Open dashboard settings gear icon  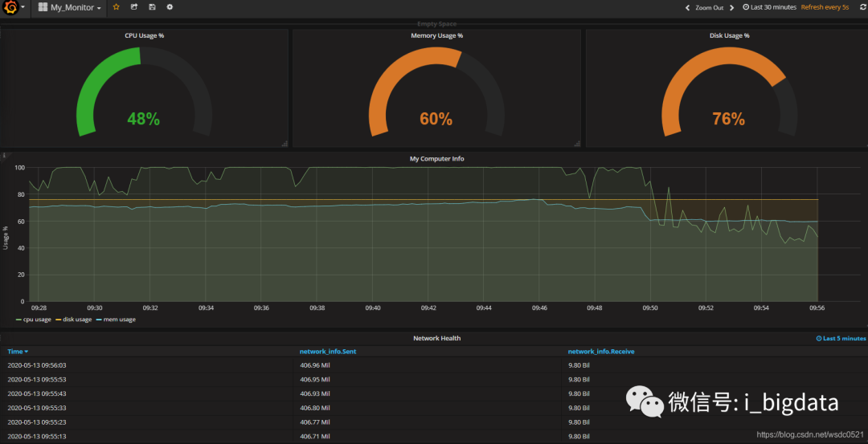(170, 7)
